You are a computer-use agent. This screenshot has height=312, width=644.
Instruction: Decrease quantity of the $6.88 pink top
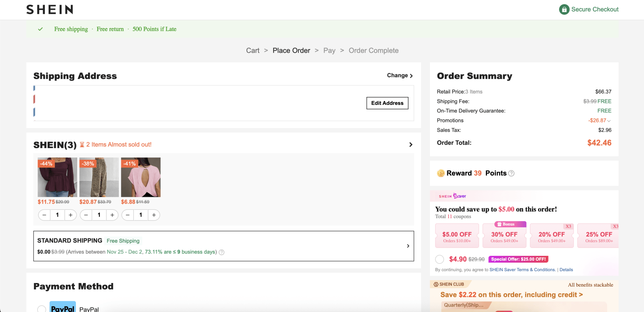[128, 215]
